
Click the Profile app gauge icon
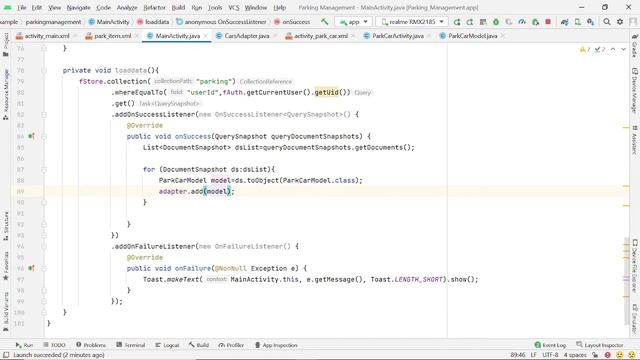point(522,22)
